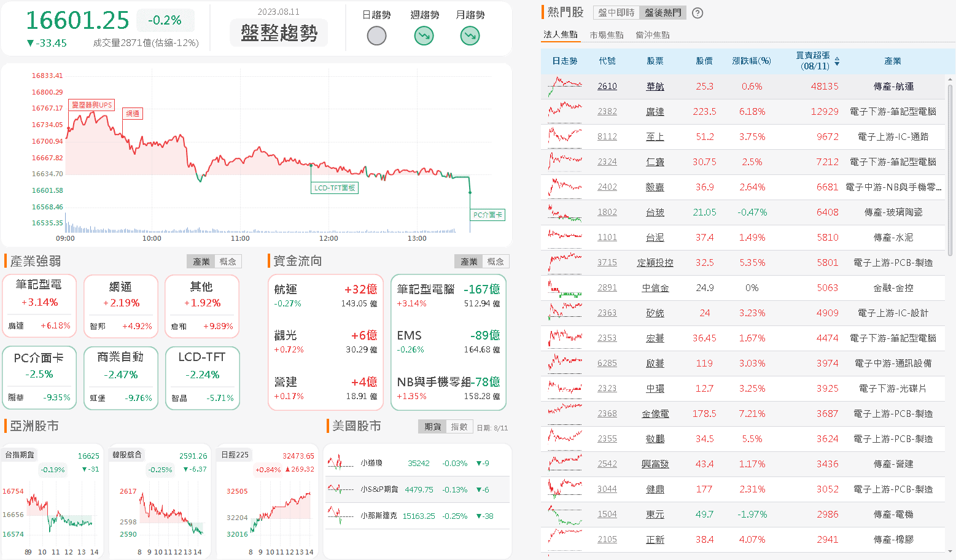The width and height of the screenshot is (956, 560).
Task: Switch to 盤後熱門 toggle
Action: point(663,13)
